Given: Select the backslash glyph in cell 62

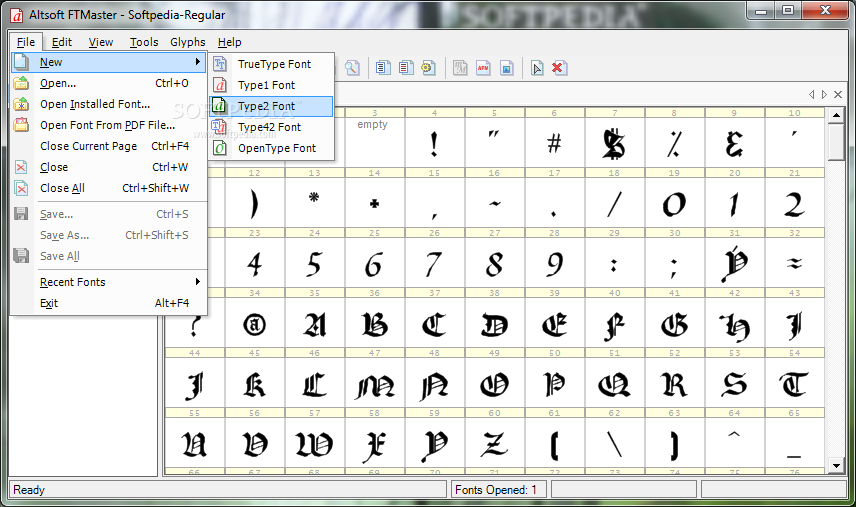Looking at the screenshot, I should pos(615,443).
